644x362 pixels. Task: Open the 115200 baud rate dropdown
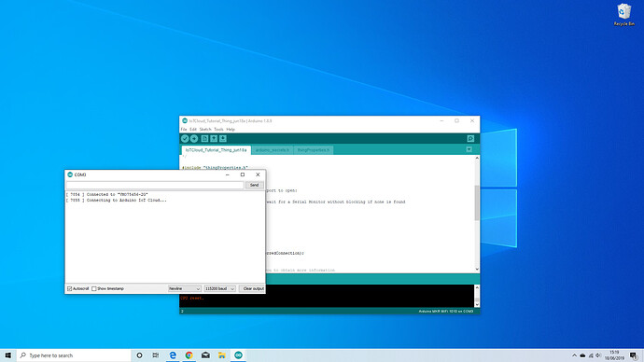tap(219, 289)
